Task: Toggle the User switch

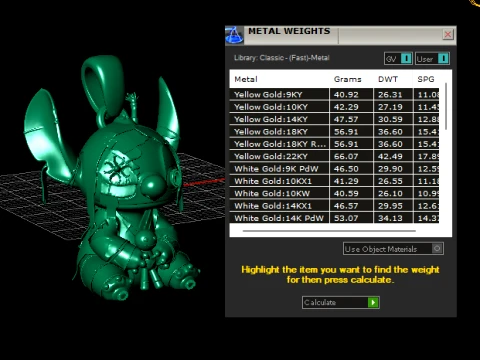Action: point(432,59)
